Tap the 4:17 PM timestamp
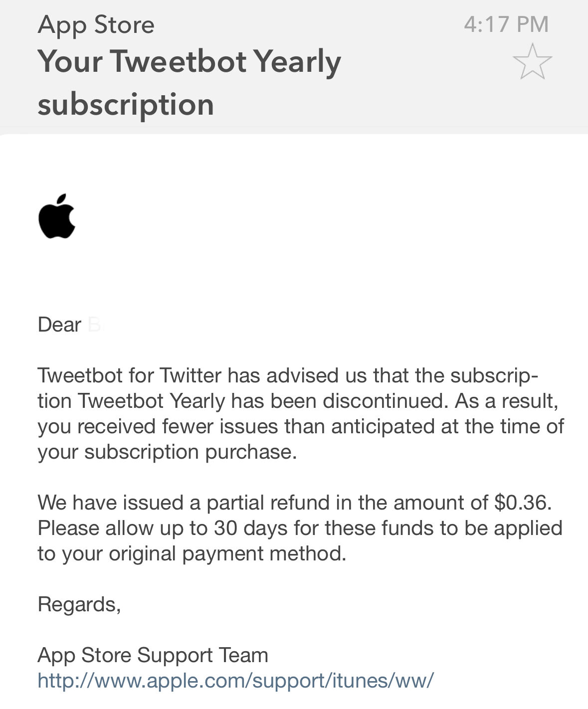Viewport: 588px width, 709px height. point(506,24)
